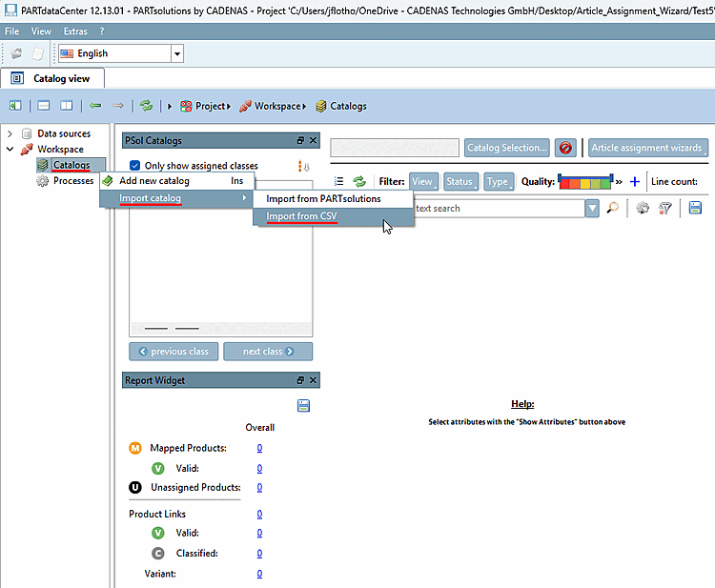Click the sort order icon in PSol Catalogs
This screenshot has width=715, height=588.
[304, 167]
